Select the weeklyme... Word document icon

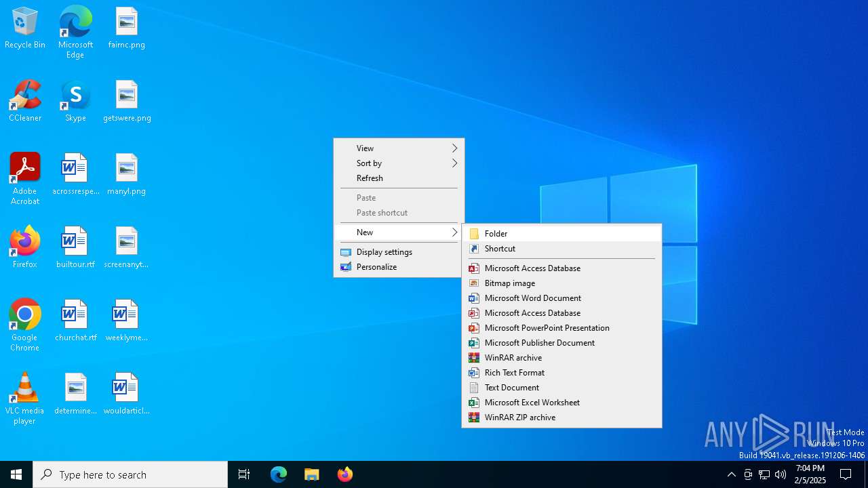[x=126, y=321]
